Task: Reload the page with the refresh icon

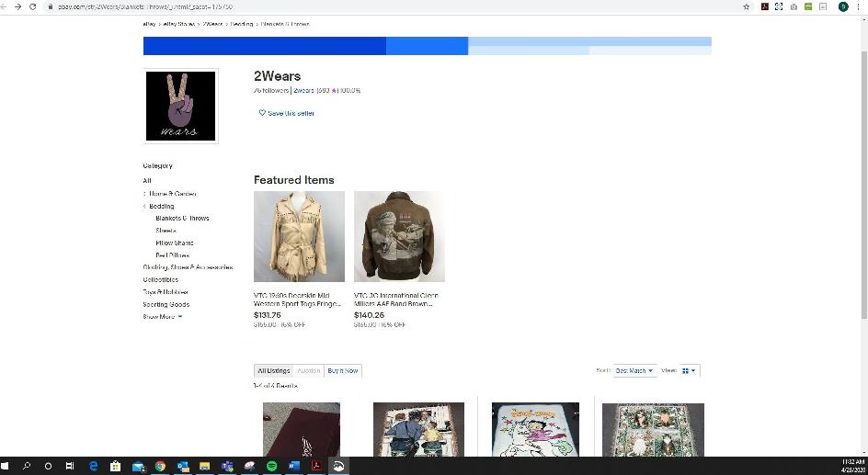Action: [33, 6]
